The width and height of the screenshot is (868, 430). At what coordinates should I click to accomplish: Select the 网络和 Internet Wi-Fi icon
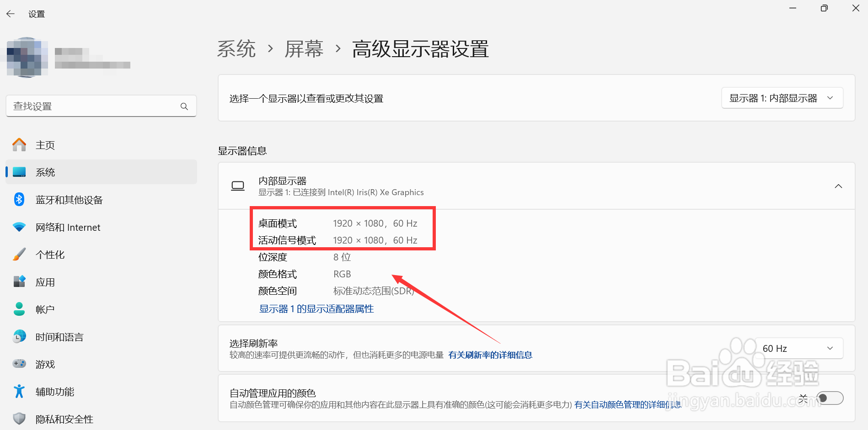[19, 227]
